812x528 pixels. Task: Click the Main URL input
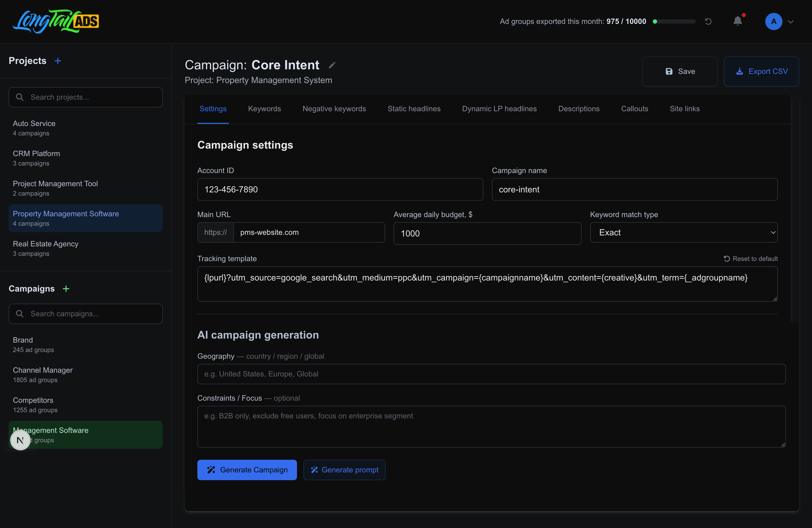click(309, 232)
